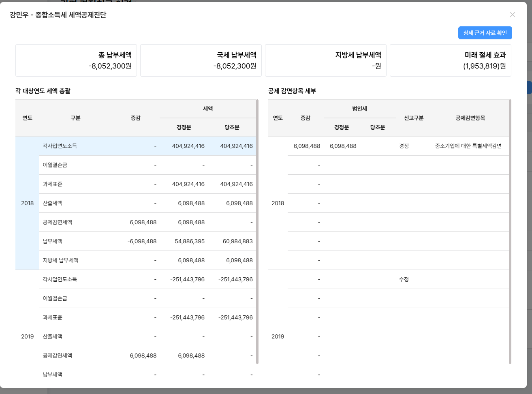
Task: Select the 2019 이월결손금 row label
Action: tap(55, 298)
